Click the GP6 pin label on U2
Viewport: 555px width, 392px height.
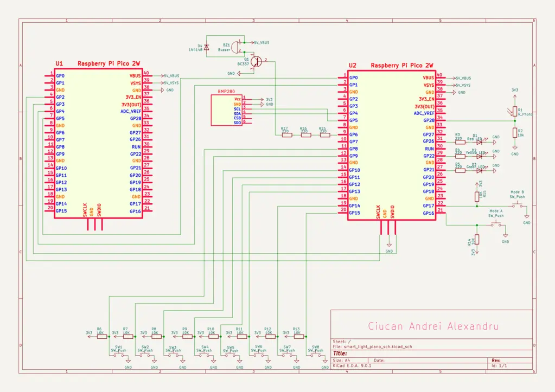353,134
